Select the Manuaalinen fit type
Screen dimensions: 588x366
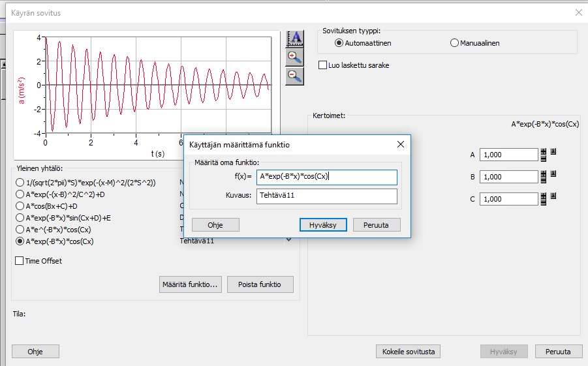click(455, 43)
